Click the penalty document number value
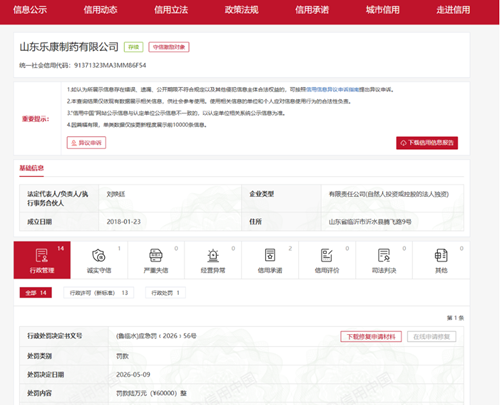 [x=156, y=336]
